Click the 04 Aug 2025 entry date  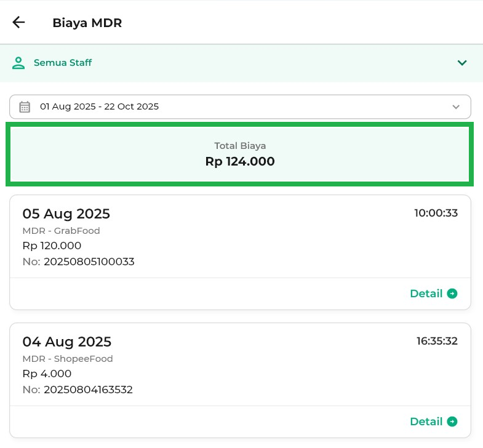[x=66, y=342]
